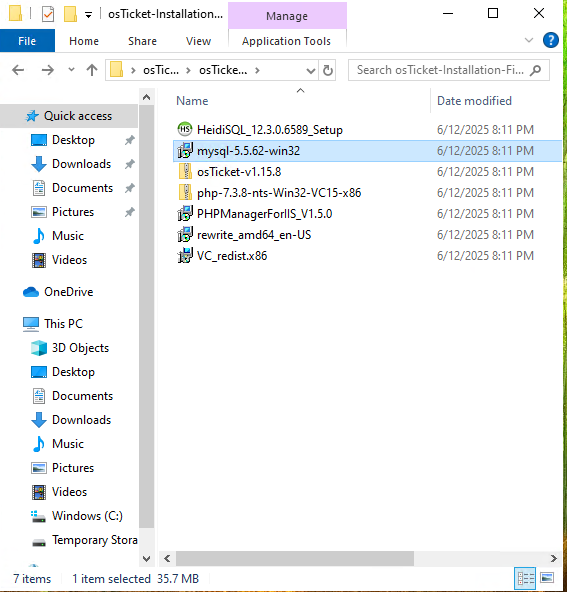Open OneDrive in navigation pane
Viewport: 567px width, 592px height.
point(68,292)
